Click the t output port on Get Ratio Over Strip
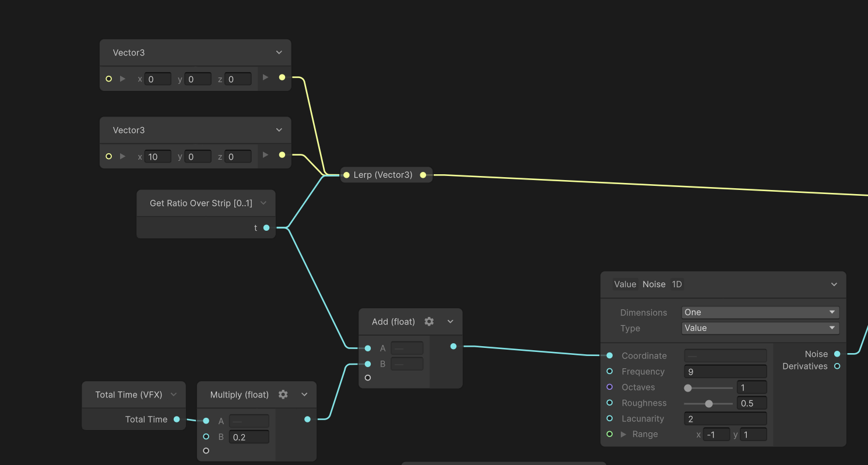868x465 pixels. (266, 228)
